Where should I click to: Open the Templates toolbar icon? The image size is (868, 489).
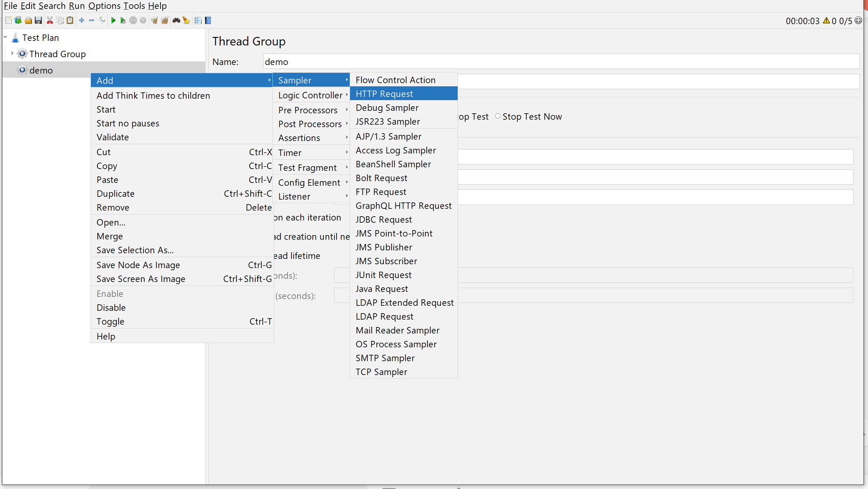point(18,21)
